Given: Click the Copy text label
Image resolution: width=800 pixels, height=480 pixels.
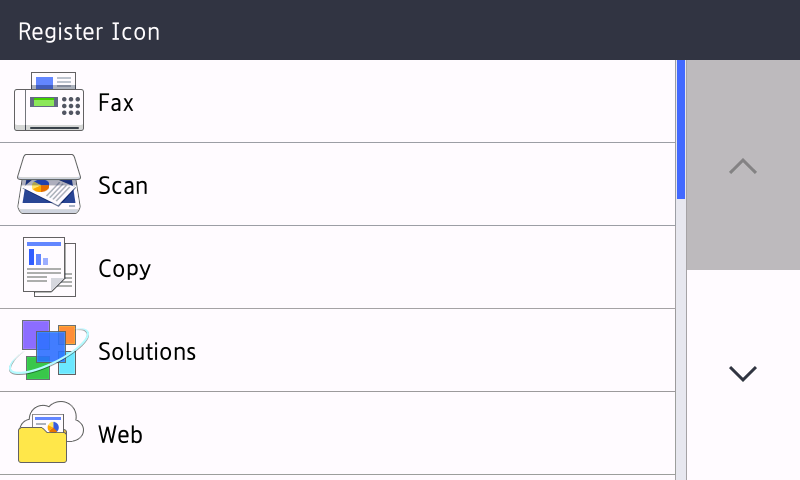Looking at the screenshot, I should [x=125, y=269].
